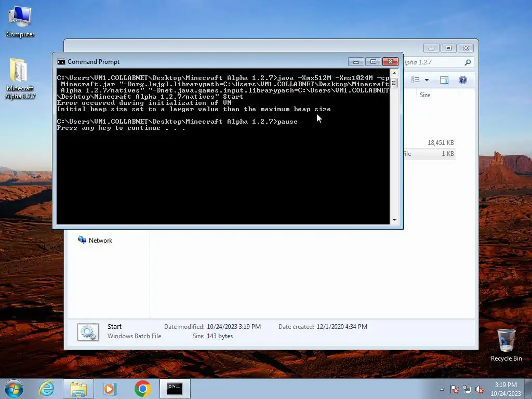Select the 18,451 KB file row
Viewport: 532px width, 399px height.
click(x=429, y=143)
